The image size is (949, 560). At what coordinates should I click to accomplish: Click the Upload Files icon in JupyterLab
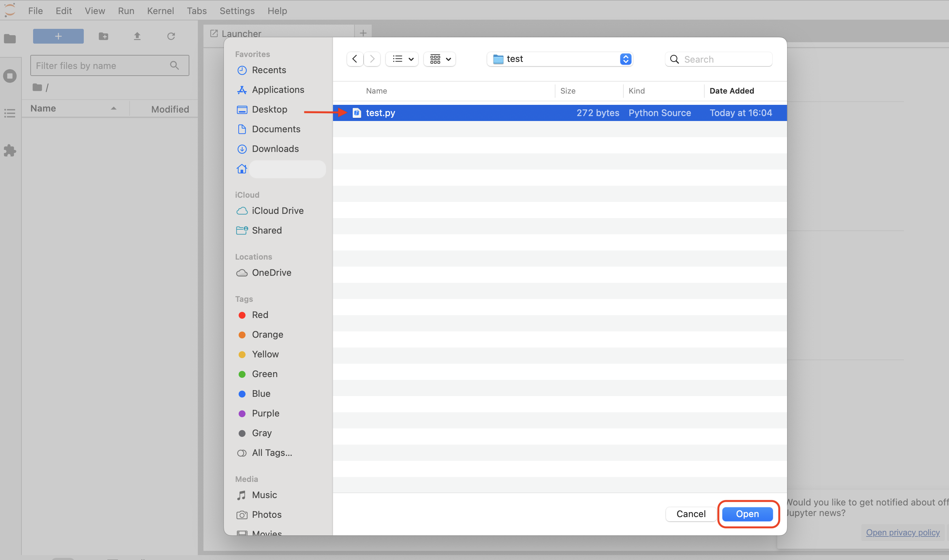pyautogui.click(x=137, y=36)
